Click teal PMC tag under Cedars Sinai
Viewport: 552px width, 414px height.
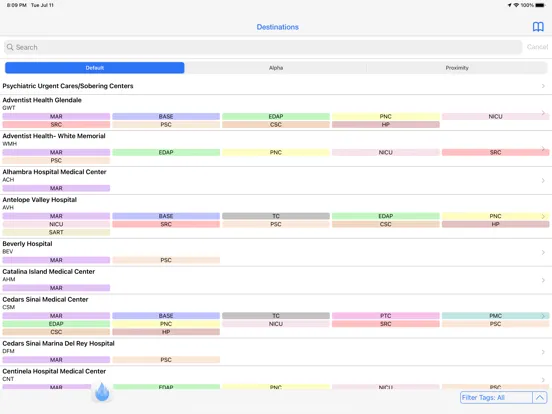(x=495, y=316)
